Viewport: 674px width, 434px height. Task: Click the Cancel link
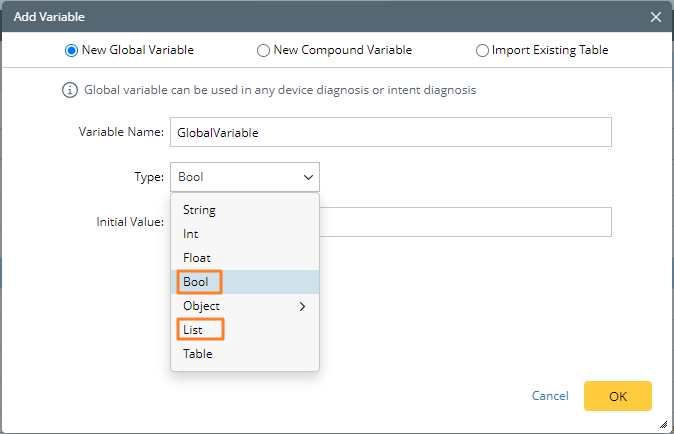pyautogui.click(x=550, y=396)
